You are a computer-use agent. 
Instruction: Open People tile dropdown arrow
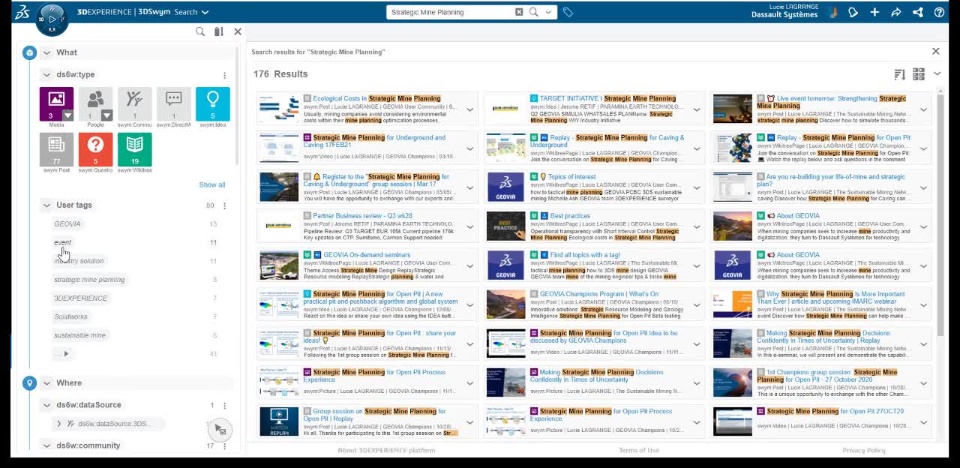tap(107, 115)
